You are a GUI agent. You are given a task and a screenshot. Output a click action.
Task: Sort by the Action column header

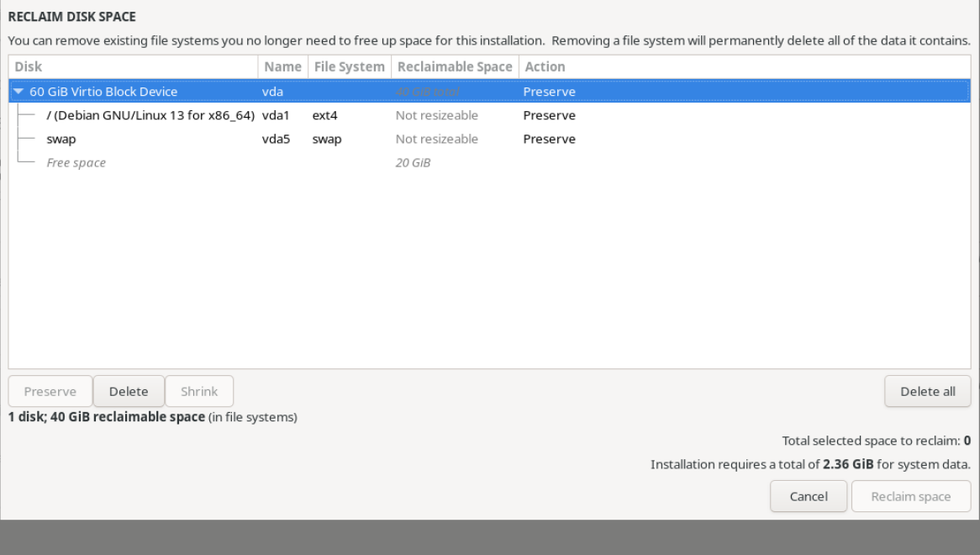tap(745, 67)
